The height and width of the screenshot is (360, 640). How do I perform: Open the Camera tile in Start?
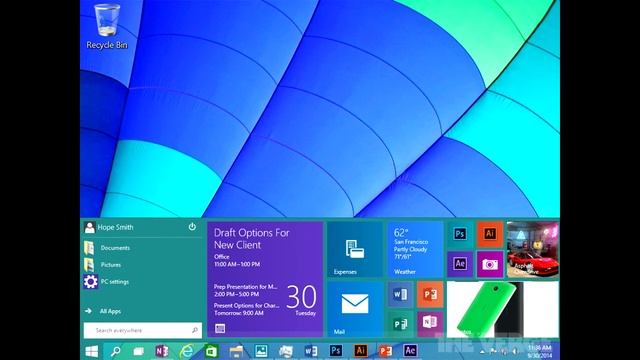(x=490, y=264)
